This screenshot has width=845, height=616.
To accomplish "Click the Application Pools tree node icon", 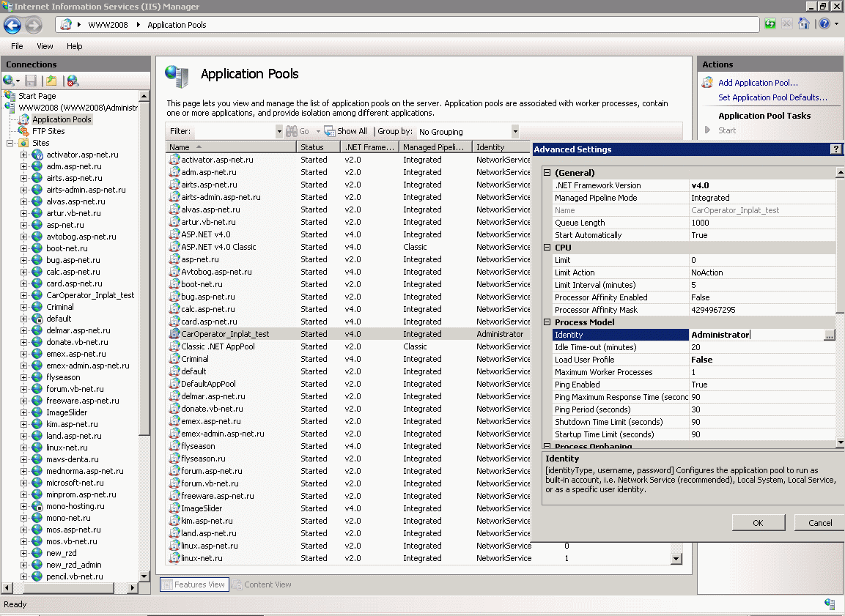I will [x=23, y=119].
